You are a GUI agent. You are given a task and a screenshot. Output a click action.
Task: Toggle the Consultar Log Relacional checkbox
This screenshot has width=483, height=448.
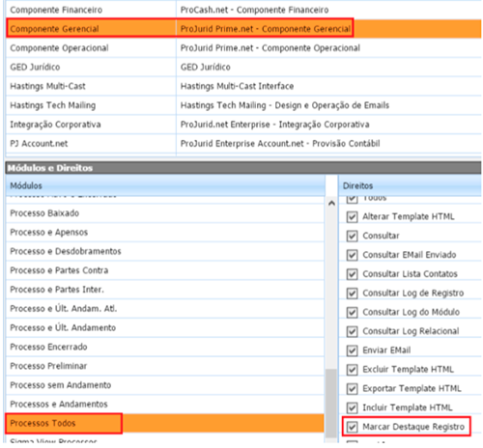pyautogui.click(x=352, y=331)
